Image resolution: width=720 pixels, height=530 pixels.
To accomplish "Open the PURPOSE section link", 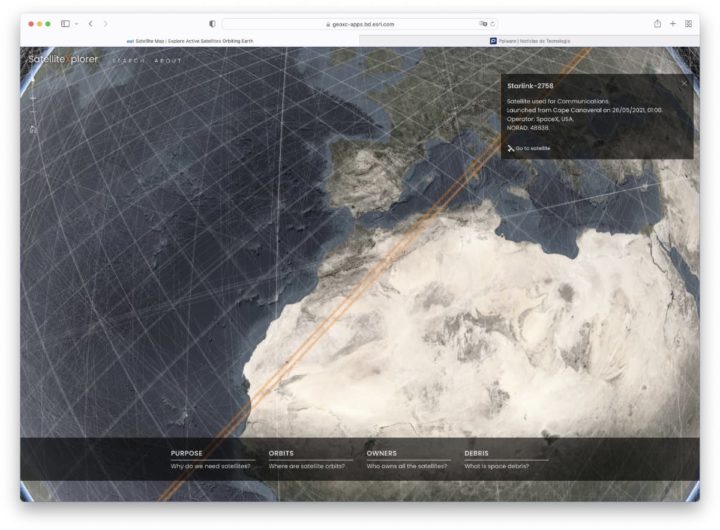I will click(186, 453).
